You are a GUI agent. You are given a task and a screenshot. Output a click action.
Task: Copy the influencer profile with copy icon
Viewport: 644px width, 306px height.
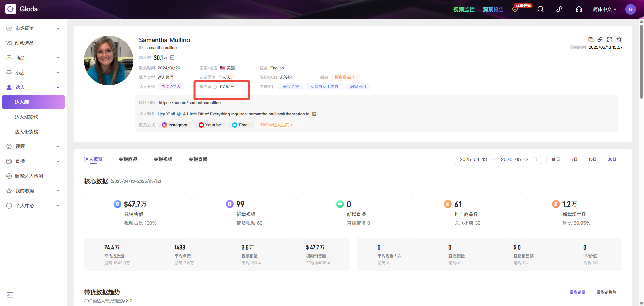591,39
